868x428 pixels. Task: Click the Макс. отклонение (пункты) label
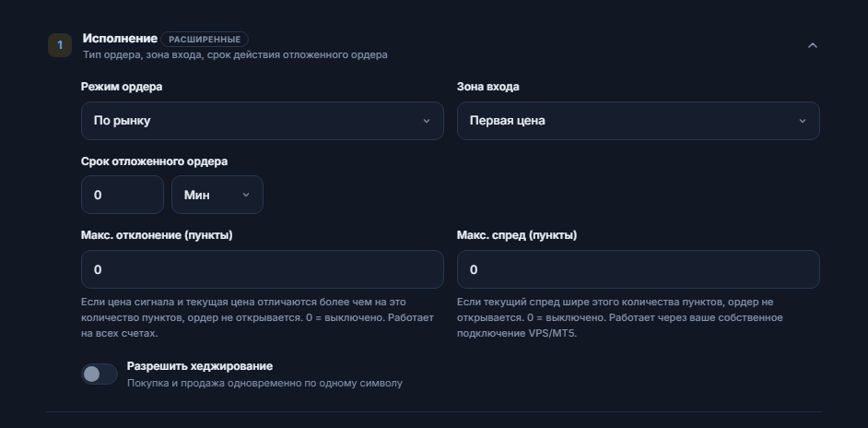click(x=157, y=235)
